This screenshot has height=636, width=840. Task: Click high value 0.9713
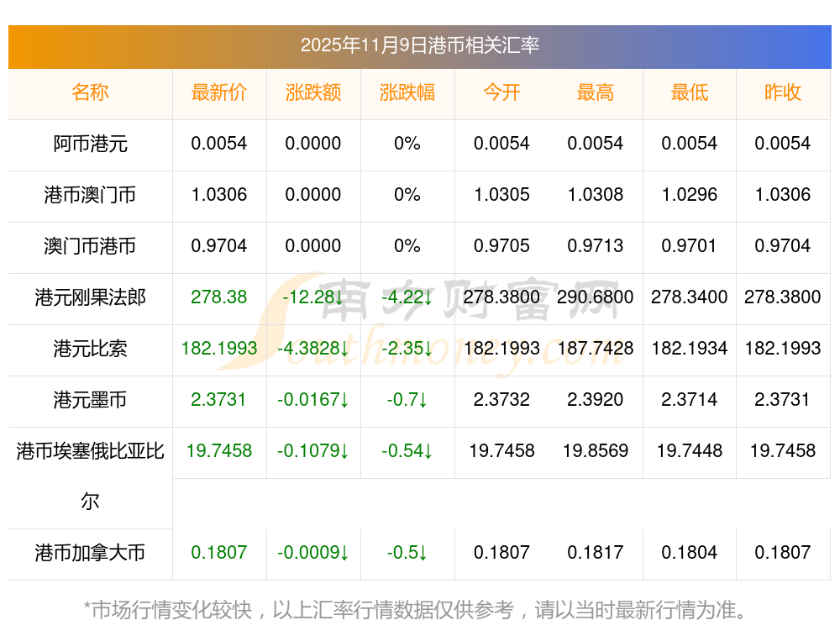[x=596, y=246]
